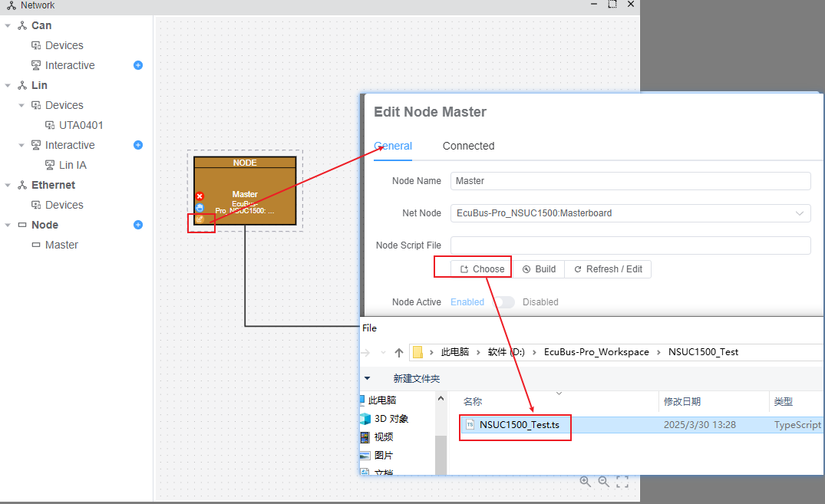Click the Disabled label for Node Active
Screen dimensions: 825x504
coord(540,302)
